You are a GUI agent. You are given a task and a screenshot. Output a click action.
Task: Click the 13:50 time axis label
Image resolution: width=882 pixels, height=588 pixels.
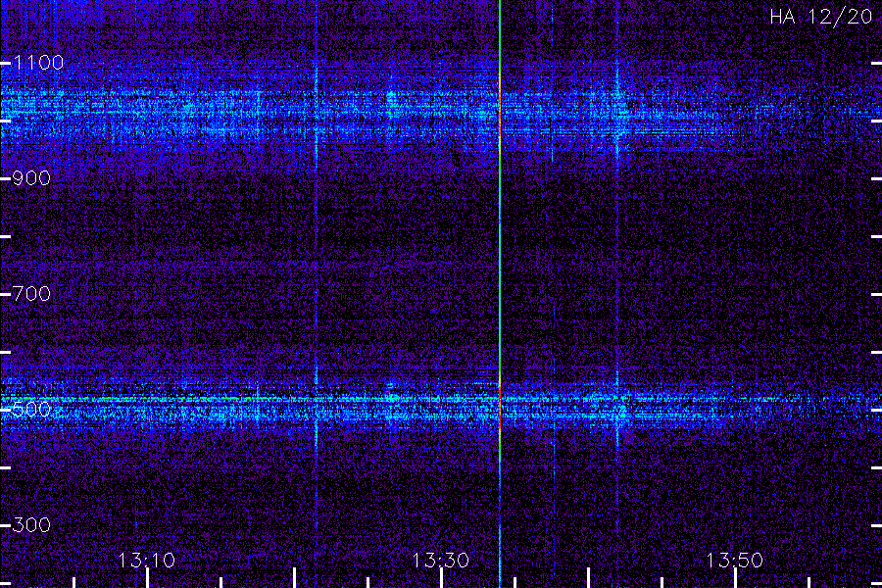(x=734, y=561)
